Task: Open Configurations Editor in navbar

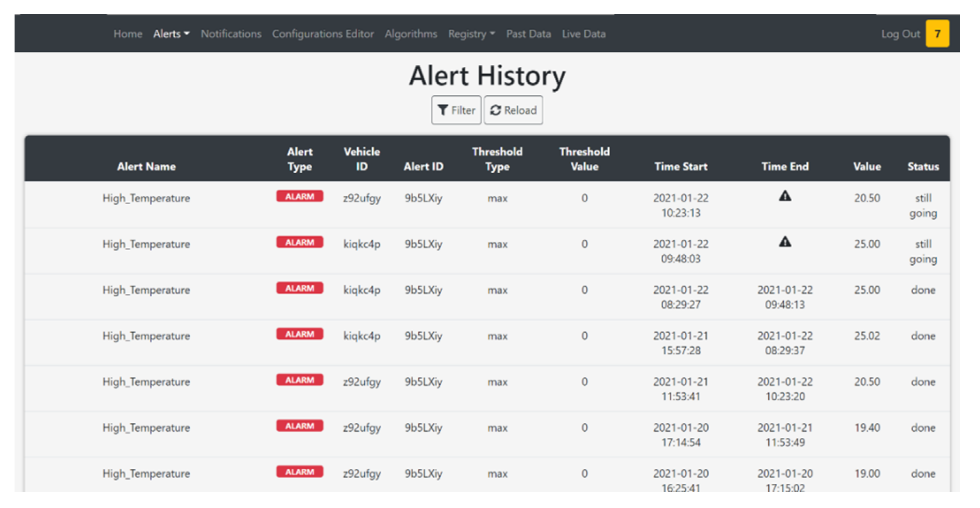Action: click(322, 34)
